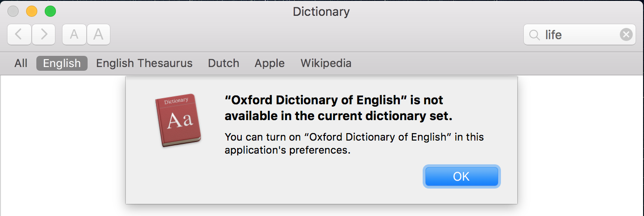Minimize the window using the yellow button
The width and height of the screenshot is (644, 216).
(32, 11)
